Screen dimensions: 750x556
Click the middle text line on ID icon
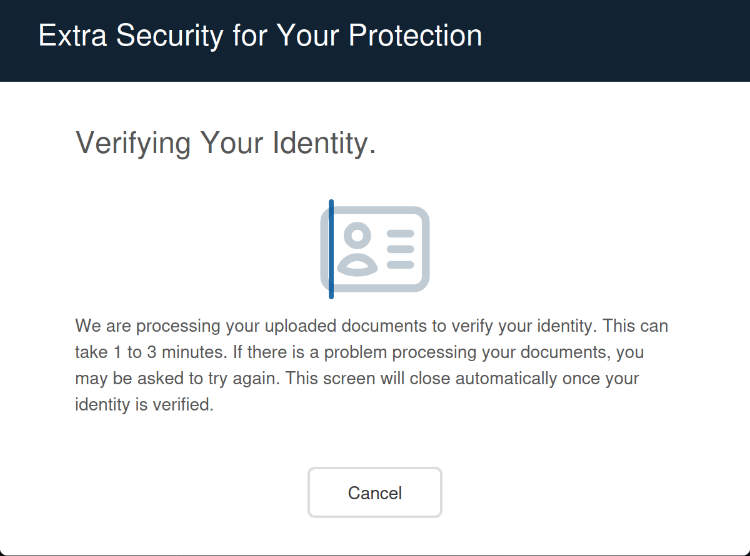pos(400,248)
